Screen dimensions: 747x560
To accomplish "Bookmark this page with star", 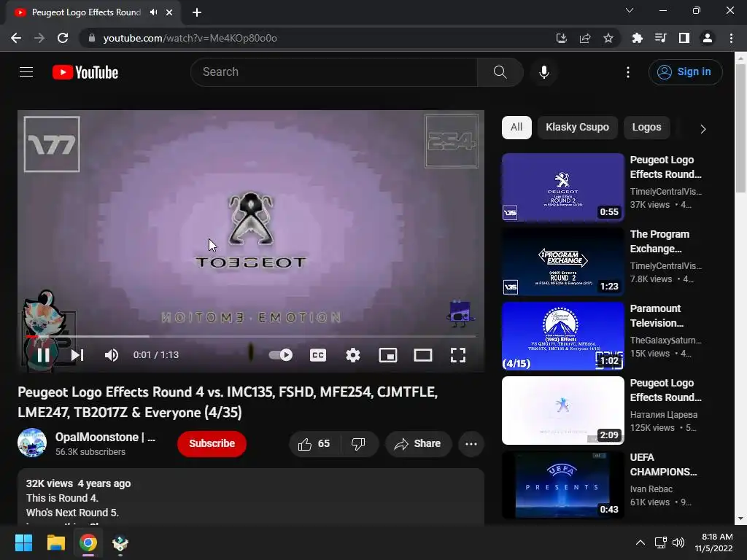I will (608, 38).
